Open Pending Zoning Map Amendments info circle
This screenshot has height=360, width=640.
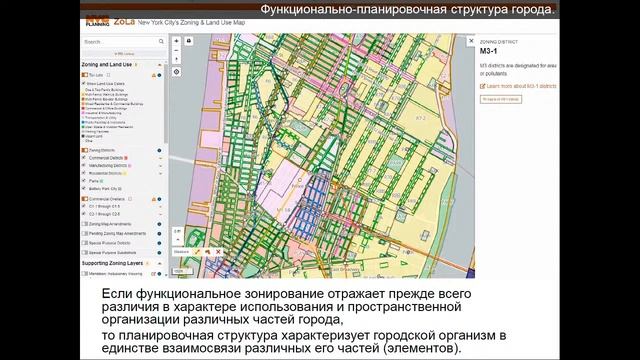(x=159, y=234)
